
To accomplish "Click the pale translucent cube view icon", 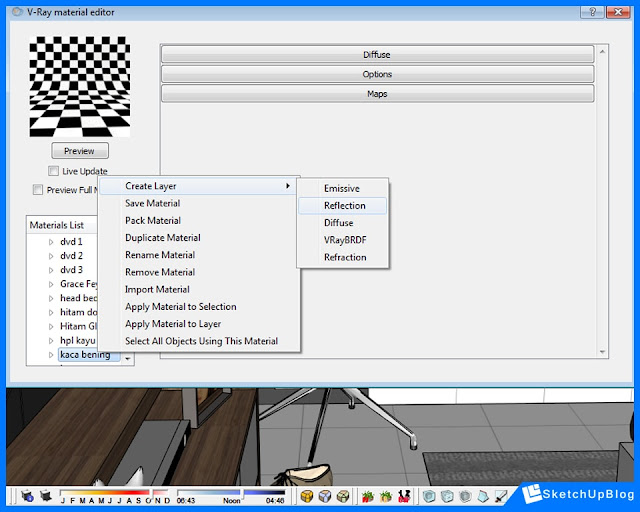I will click(447, 496).
